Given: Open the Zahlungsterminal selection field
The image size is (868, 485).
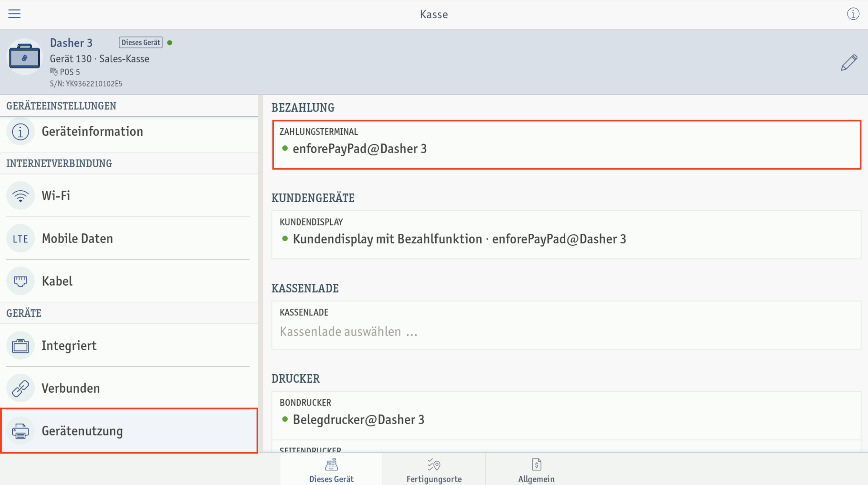Looking at the screenshot, I should (x=567, y=145).
